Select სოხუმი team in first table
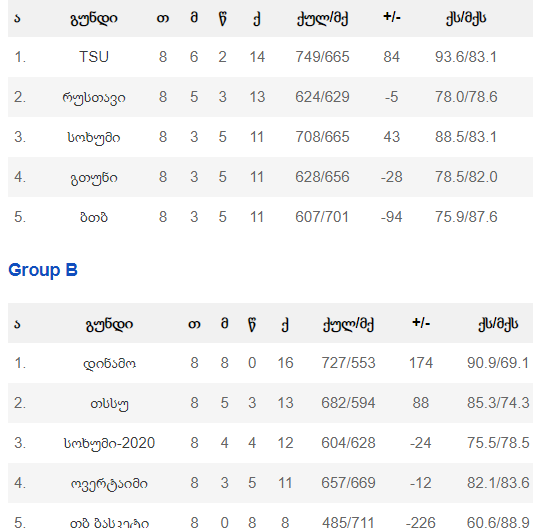533x528 pixels. (x=94, y=137)
